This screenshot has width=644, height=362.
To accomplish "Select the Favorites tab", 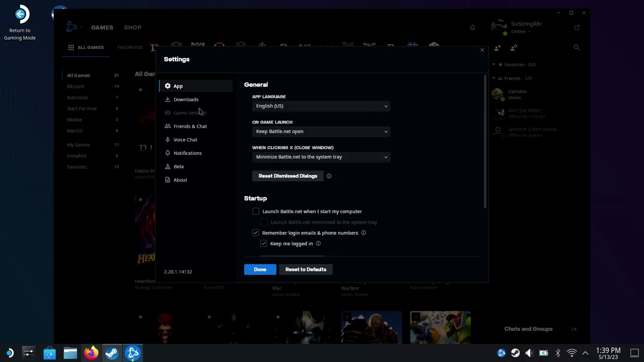I will [130, 47].
